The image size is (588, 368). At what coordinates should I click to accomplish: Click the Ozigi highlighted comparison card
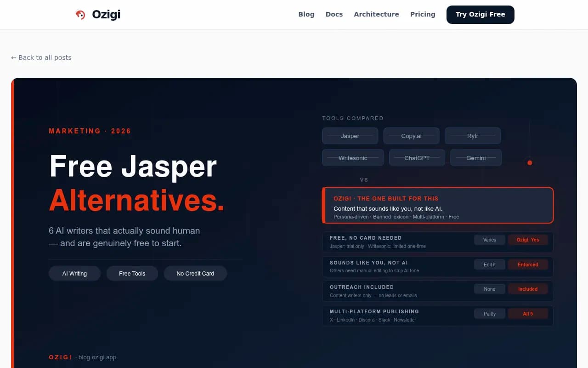[438, 205]
